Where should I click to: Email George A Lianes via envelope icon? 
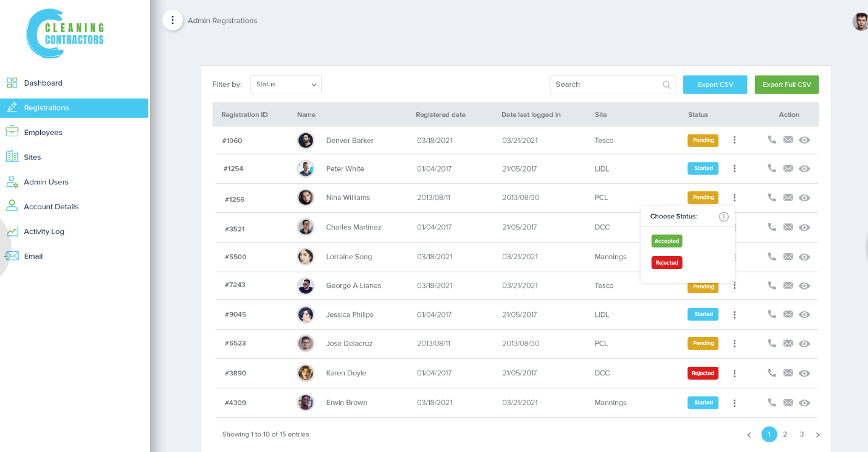788,285
